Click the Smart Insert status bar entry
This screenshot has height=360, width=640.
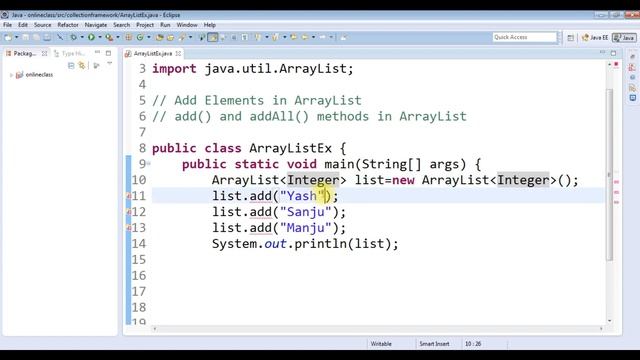tap(434, 344)
